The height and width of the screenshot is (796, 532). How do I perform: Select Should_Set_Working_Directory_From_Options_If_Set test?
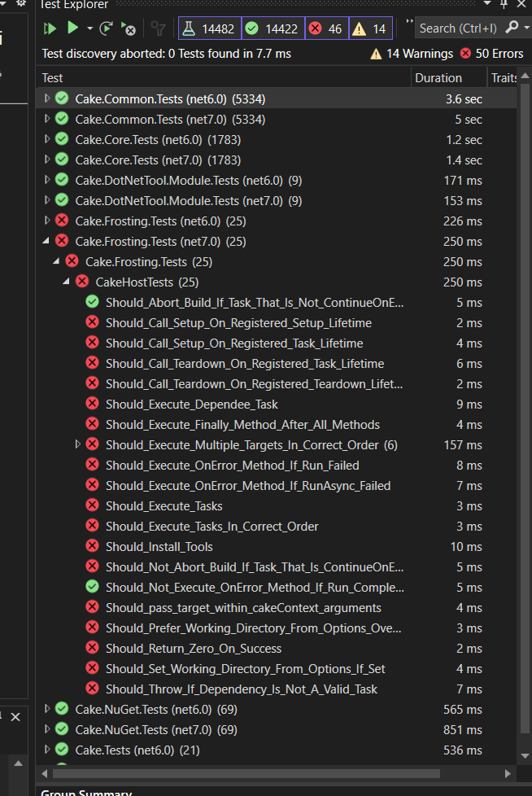click(246, 668)
